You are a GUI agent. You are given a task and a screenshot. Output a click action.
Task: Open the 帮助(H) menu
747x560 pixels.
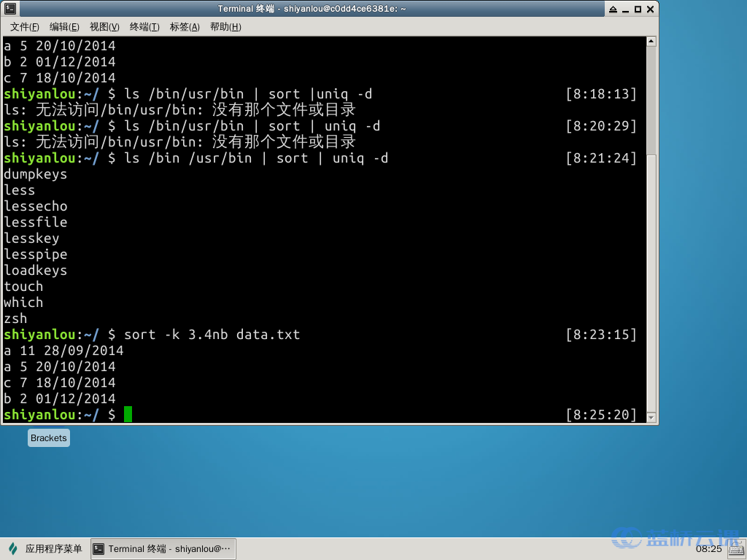pyautogui.click(x=225, y=27)
